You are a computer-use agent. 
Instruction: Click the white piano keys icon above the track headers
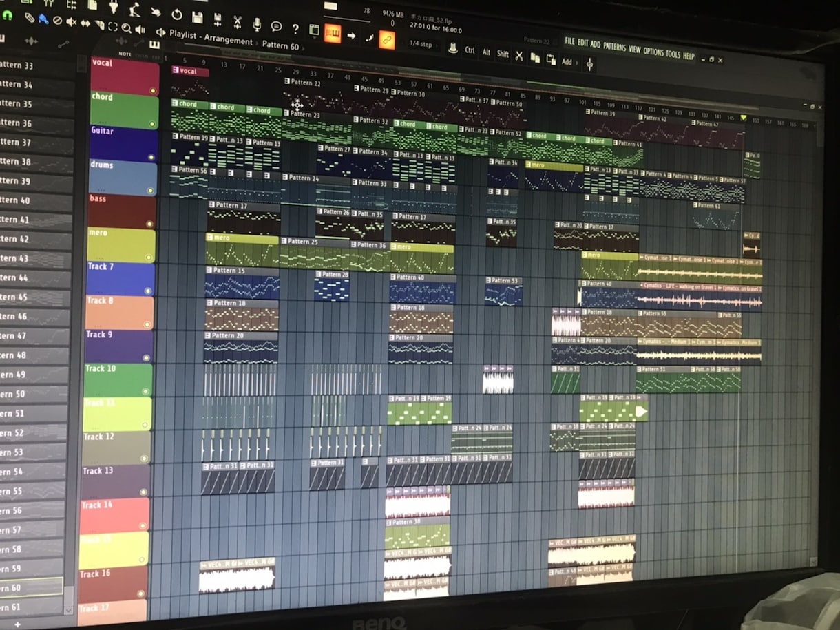[x=154, y=45]
